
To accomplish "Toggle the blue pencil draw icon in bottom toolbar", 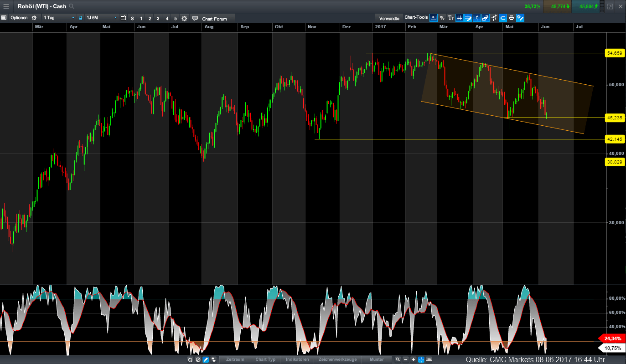I will pyautogui.click(x=206, y=359).
